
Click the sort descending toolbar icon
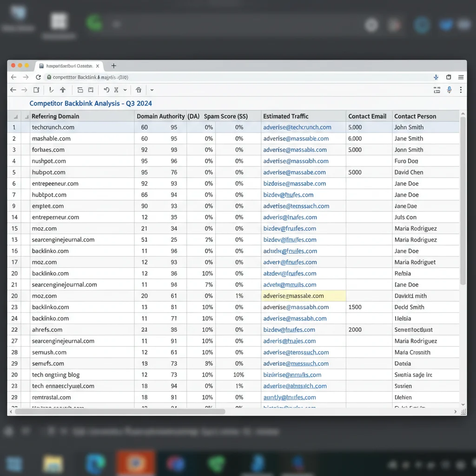(51, 90)
